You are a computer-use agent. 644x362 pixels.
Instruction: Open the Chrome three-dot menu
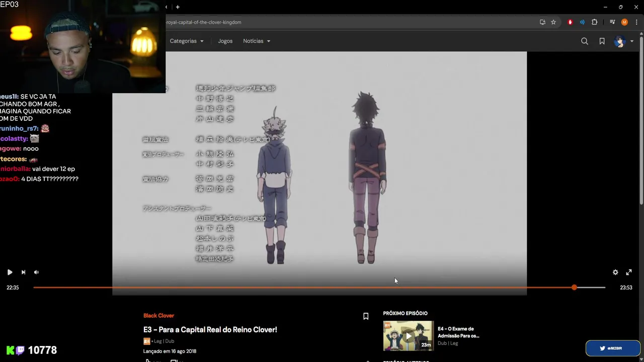(x=636, y=22)
